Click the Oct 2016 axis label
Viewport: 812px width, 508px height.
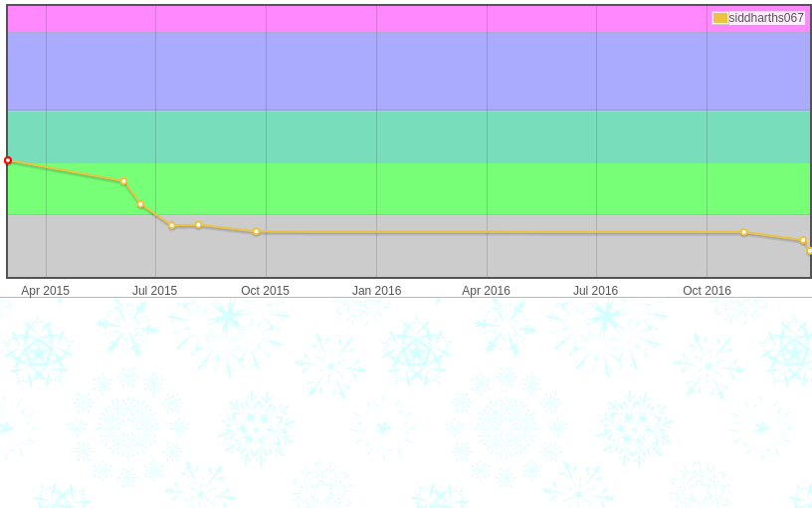pos(707,291)
